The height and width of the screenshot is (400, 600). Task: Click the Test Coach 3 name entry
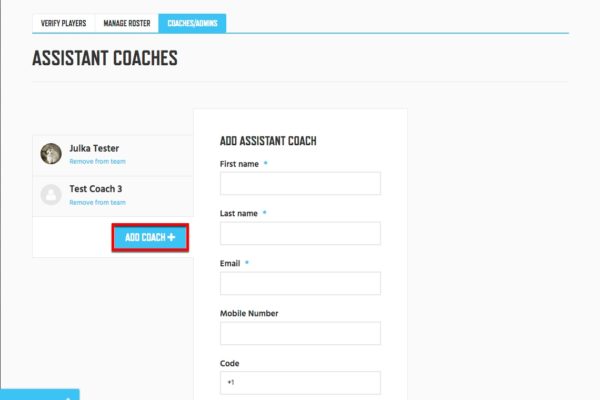coord(96,189)
